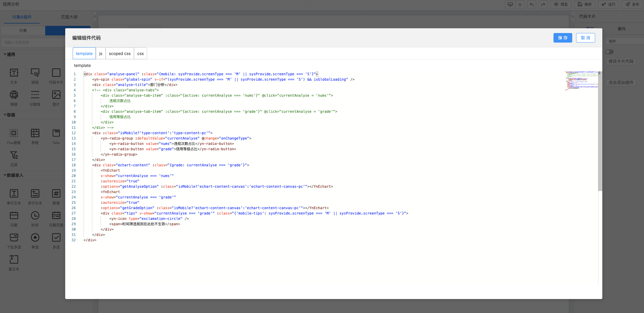This screenshot has width=644, height=313.
Task: Add the 表格 table container
Action: [x=35, y=137]
